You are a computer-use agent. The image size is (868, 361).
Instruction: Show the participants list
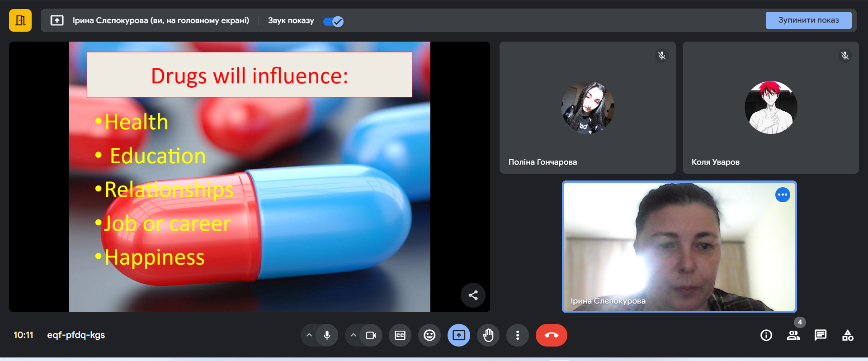pos(793,335)
